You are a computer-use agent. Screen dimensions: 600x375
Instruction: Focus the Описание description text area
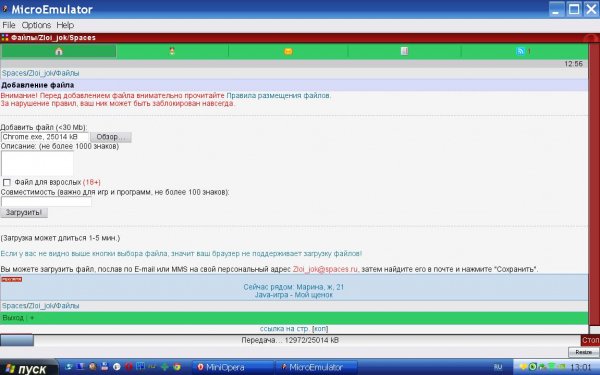click(x=37, y=163)
